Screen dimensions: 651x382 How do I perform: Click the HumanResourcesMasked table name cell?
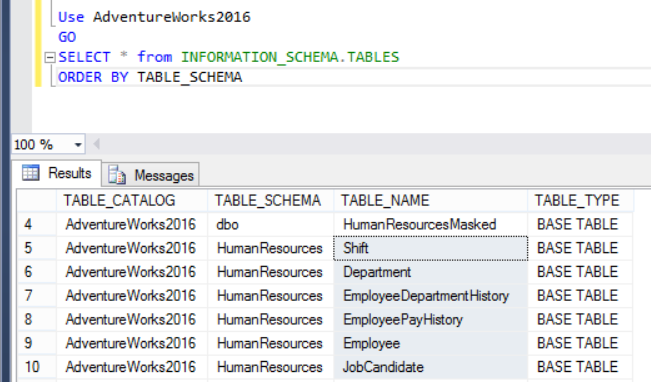[431, 224]
